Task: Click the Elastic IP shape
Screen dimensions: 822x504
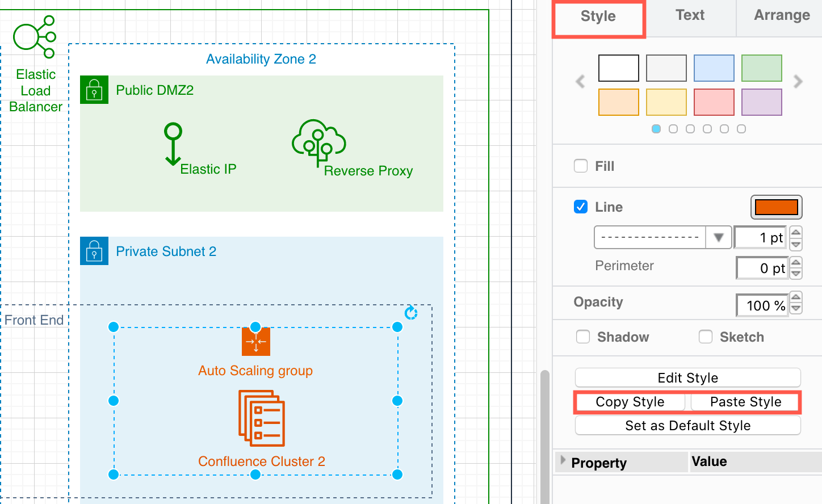Action: (173, 142)
